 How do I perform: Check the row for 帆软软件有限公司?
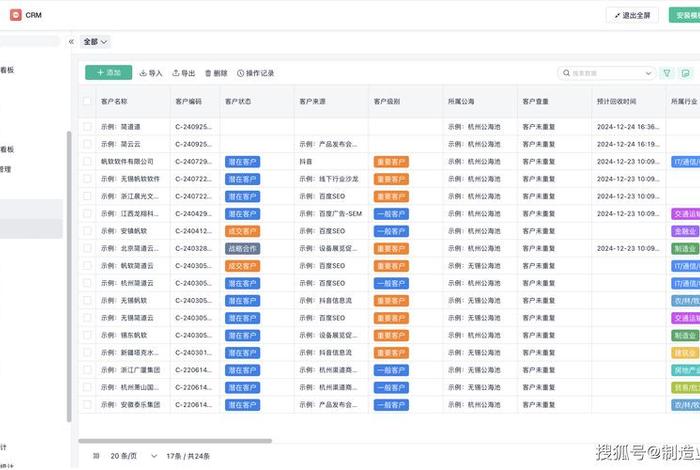[x=87, y=162]
